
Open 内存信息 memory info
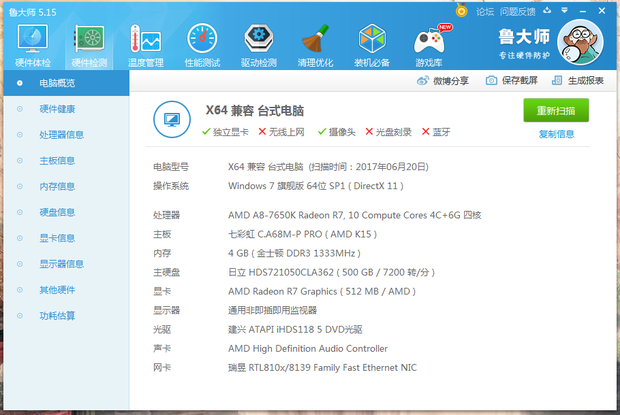pos(66,187)
